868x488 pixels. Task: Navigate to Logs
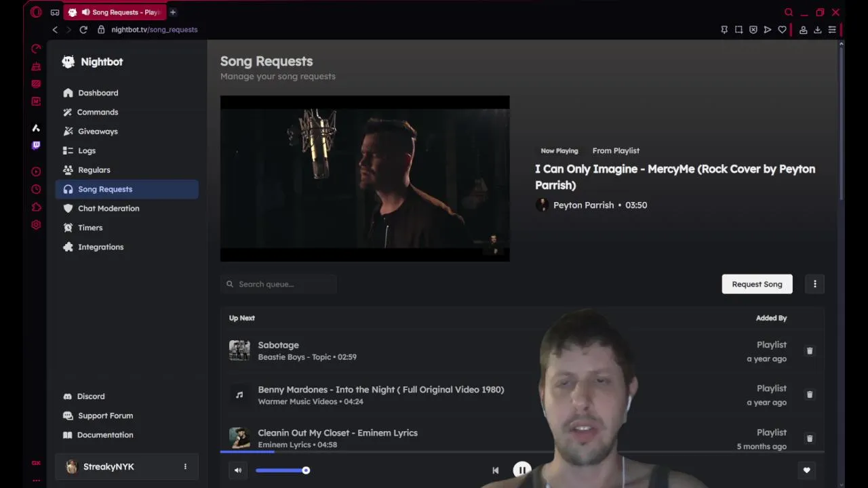pos(127,150)
